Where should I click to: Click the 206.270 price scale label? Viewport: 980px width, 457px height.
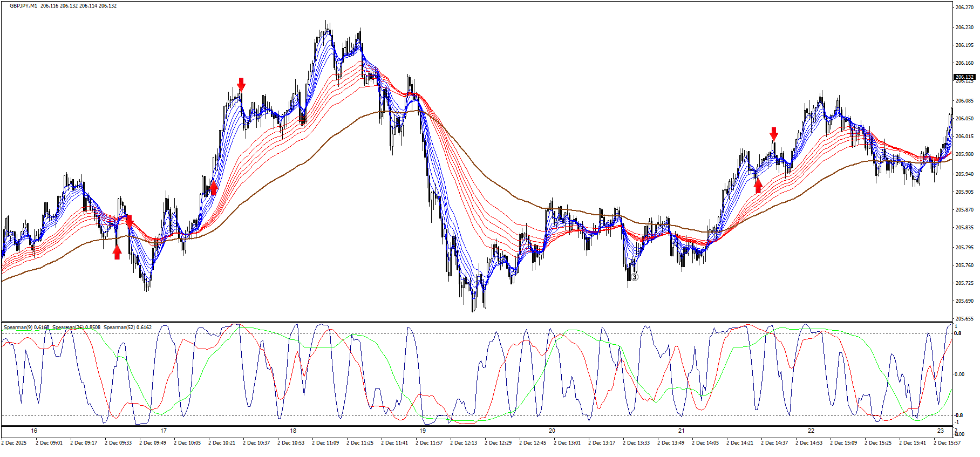point(964,8)
